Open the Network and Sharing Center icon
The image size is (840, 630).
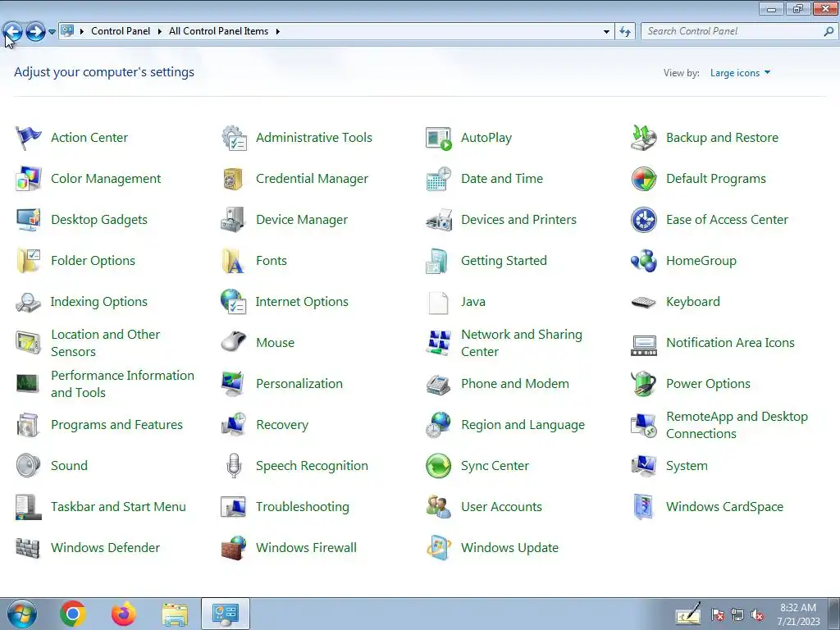438,343
